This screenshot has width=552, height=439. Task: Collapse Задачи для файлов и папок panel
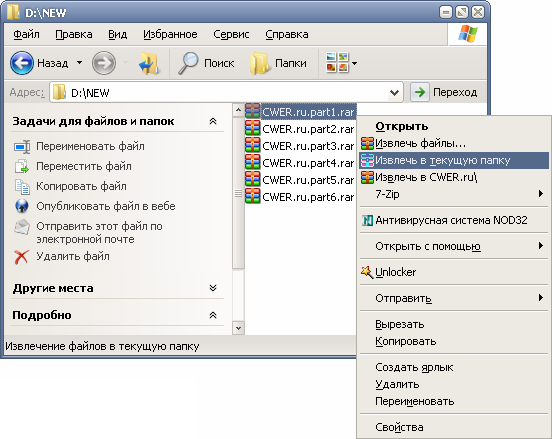[x=213, y=121]
